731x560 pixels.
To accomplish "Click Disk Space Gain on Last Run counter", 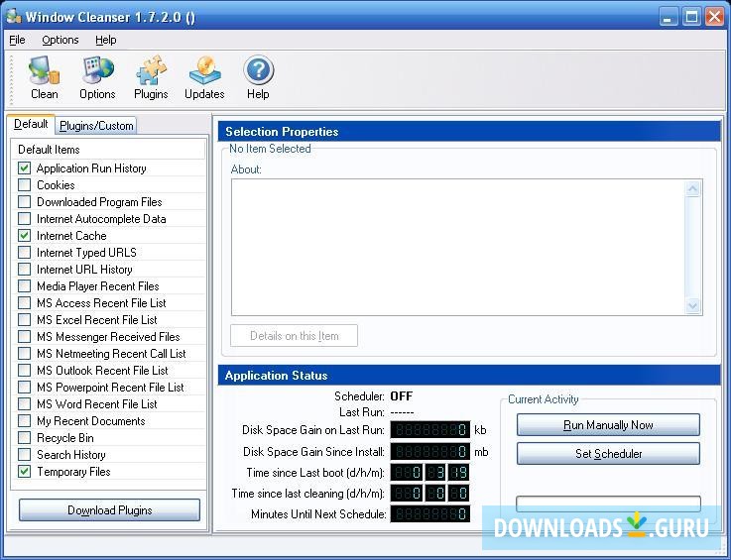I will (429, 429).
